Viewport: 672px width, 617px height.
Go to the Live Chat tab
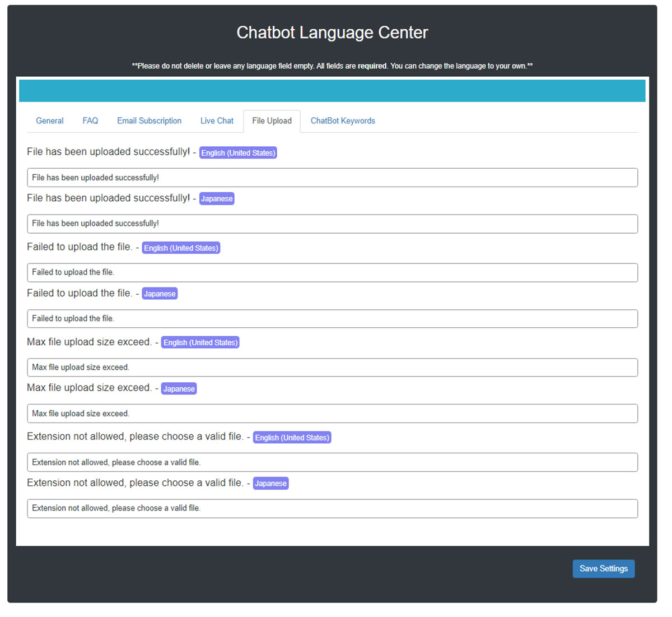pos(217,121)
